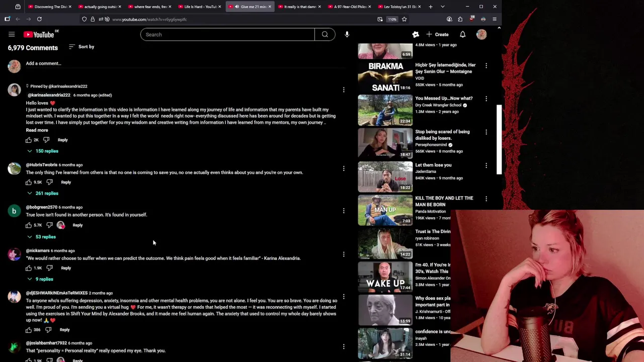
Task: Open the browser extensions puzzle icon
Action: click(x=460, y=19)
